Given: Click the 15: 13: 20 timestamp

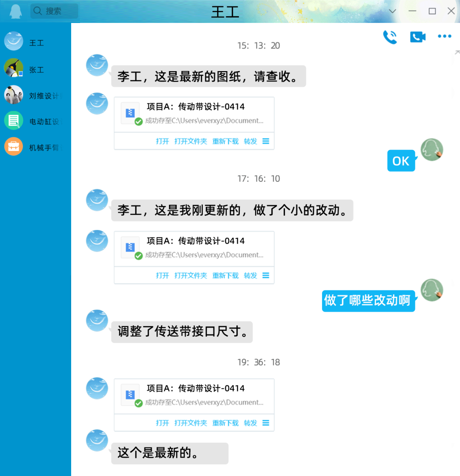Looking at the screenshot, I should [259, 46].
